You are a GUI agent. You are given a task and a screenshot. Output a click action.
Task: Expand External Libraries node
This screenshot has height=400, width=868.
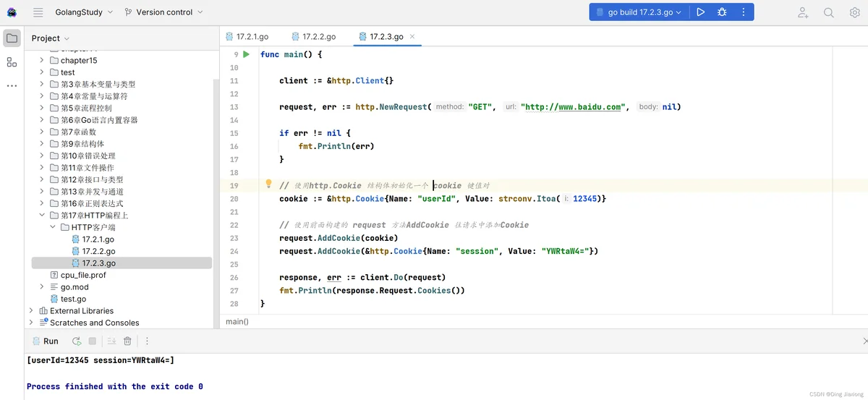[31, 311]
